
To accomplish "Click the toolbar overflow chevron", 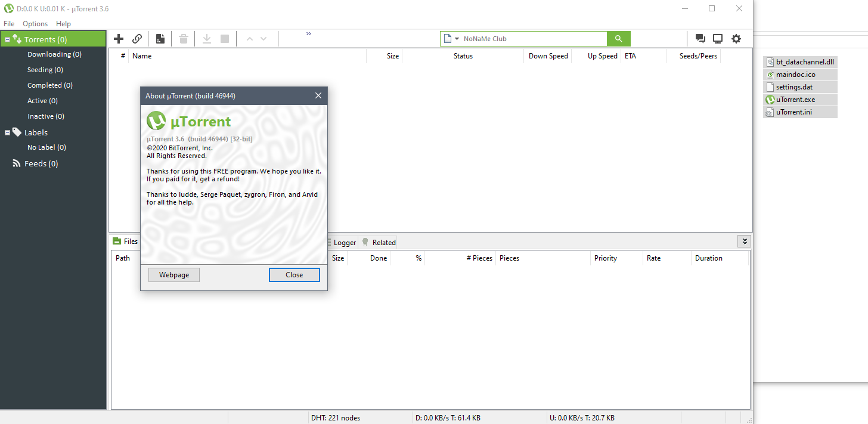I will 309,34.
